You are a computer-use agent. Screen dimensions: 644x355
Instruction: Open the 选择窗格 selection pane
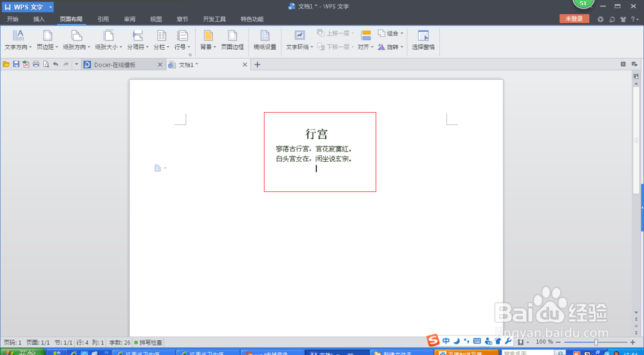pos(424,40)
